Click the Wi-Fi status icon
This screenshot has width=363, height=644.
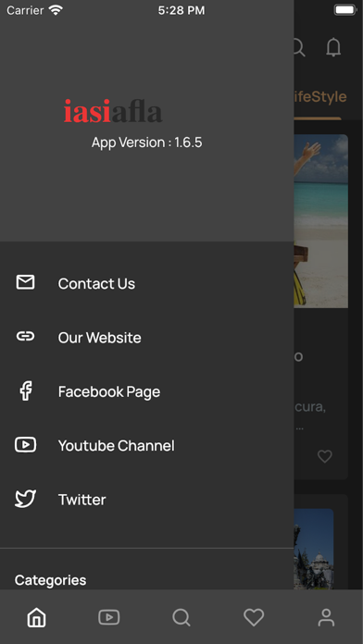(x=56, y=10)
